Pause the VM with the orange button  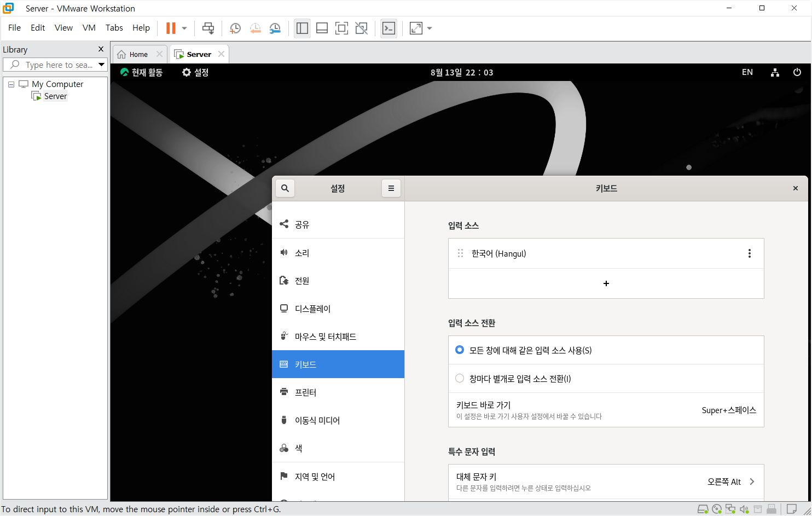171,28
